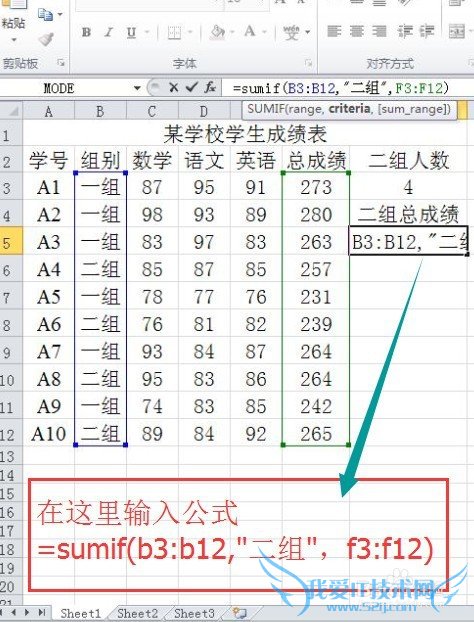Go to the last sheet navigation arrow

point(42,612)
